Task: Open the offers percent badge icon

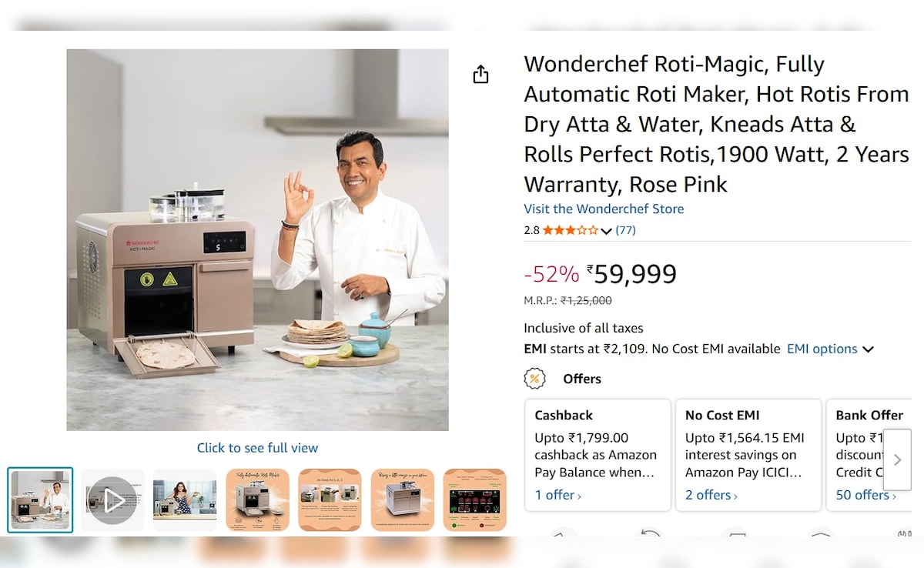Action: click(534, 379)
